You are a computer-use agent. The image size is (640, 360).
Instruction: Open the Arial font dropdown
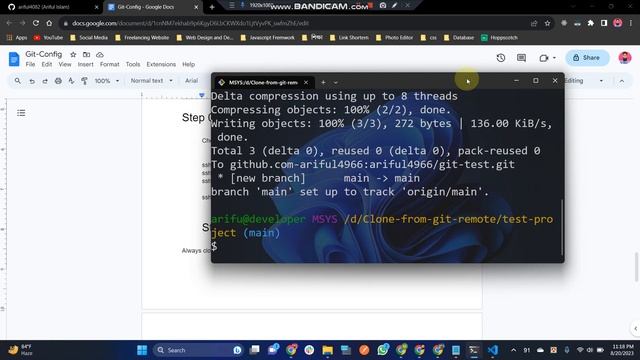[192, 81]
